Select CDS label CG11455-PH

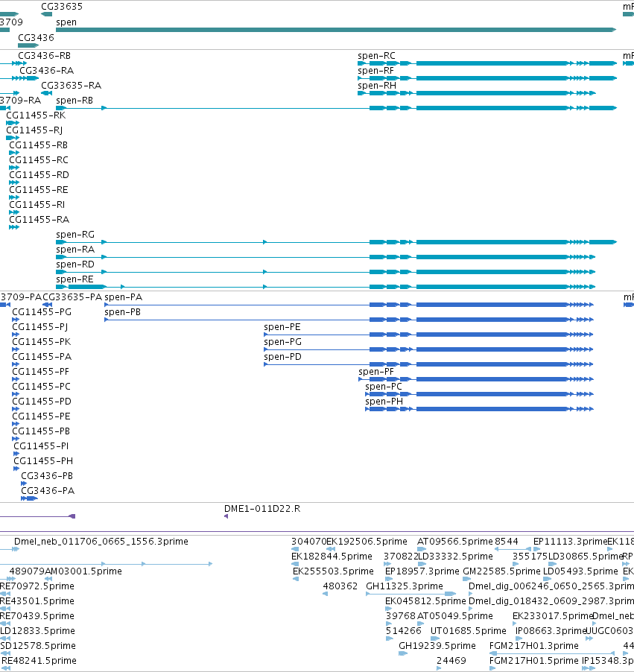point(43,460)
